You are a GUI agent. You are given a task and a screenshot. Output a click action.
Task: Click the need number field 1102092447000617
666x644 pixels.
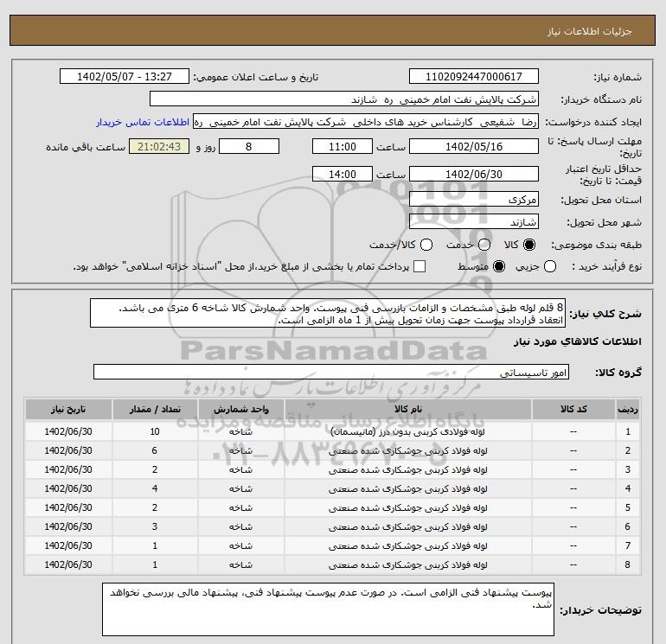[x=474, y=76]
